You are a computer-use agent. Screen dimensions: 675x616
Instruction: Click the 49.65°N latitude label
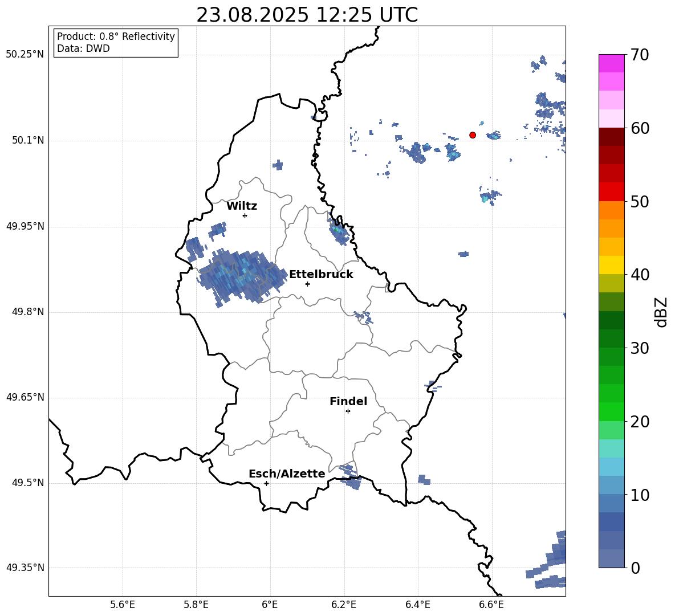click(x=25, y=397)
